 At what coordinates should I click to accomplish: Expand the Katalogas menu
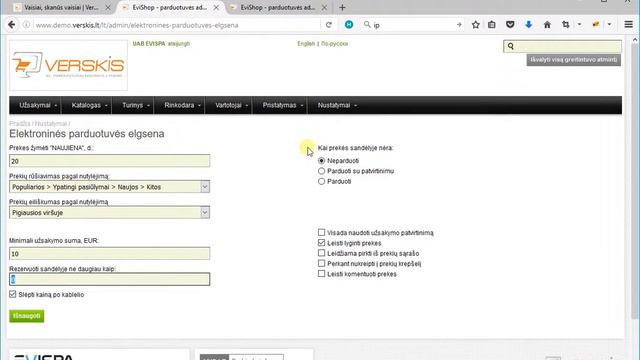[89, 105]
